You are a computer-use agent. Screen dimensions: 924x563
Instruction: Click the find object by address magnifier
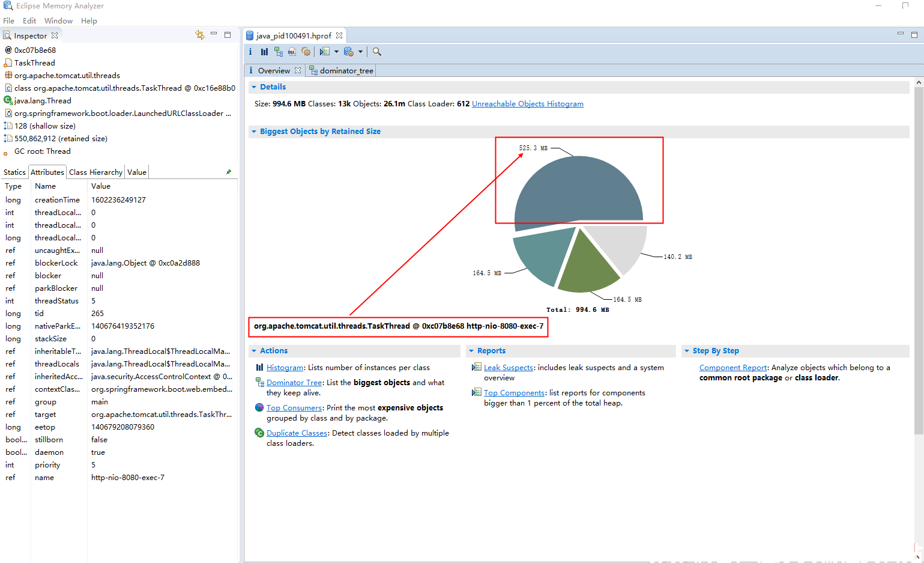pyautogui.click(x=377, y=52)
